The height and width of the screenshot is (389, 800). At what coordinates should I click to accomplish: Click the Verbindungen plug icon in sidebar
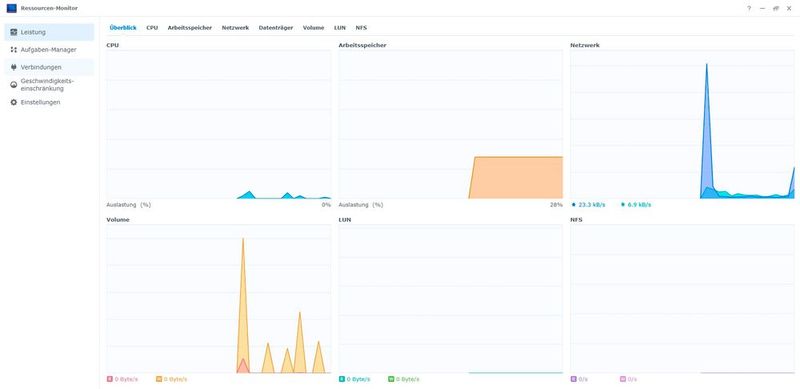pyautogui.click(x=14, y=67)
